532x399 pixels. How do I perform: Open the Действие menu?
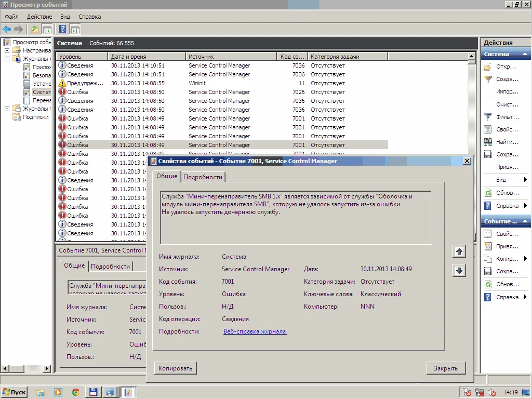[39, 17]
